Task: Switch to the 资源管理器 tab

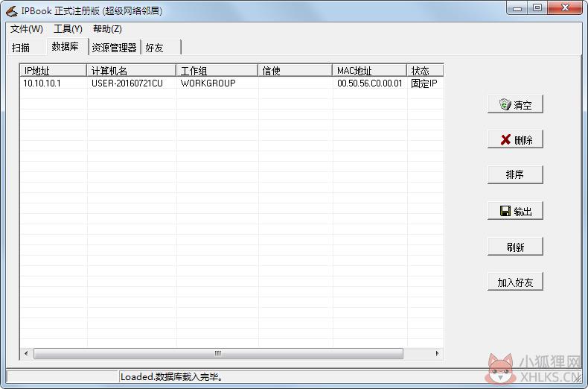Action: pyautogui.click(x=115, y=48)
